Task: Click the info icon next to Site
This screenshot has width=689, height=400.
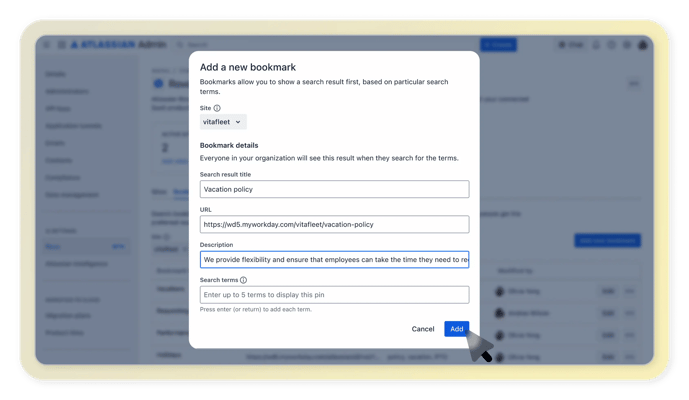Action: (217, 108)
